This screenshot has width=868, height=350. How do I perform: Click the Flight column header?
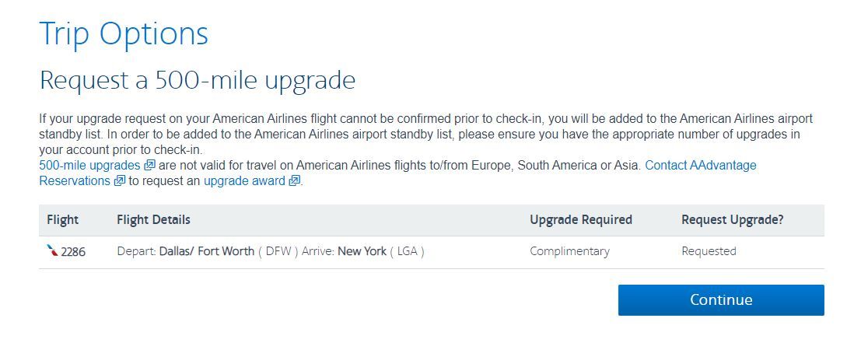62,220
